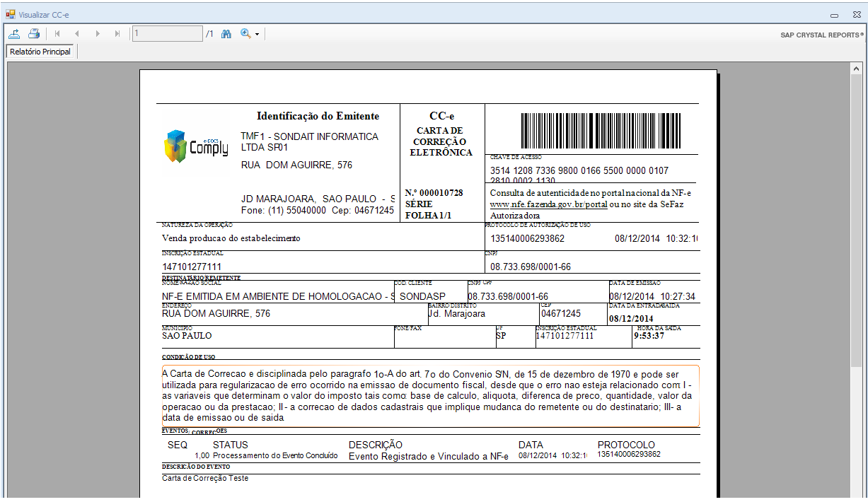The image size is (868, 502).
Task: Open www.nfe.fazenda.gov.br/portal link
Action: coord(548,204)
